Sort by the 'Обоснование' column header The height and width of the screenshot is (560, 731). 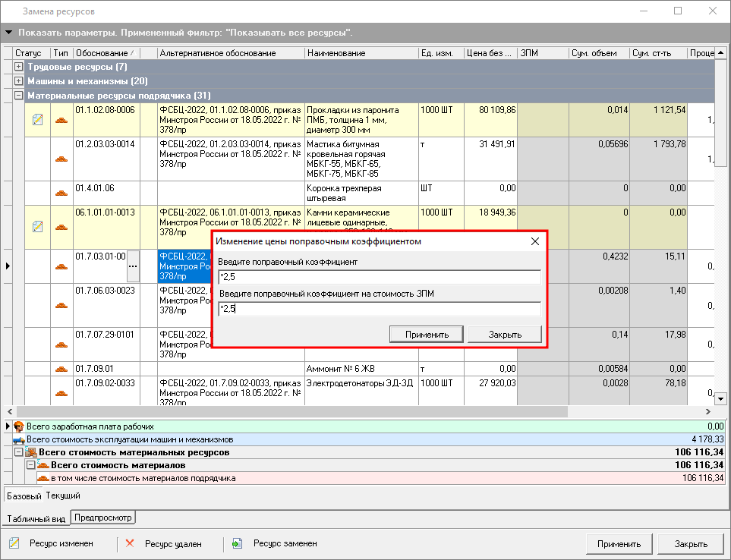106,53
